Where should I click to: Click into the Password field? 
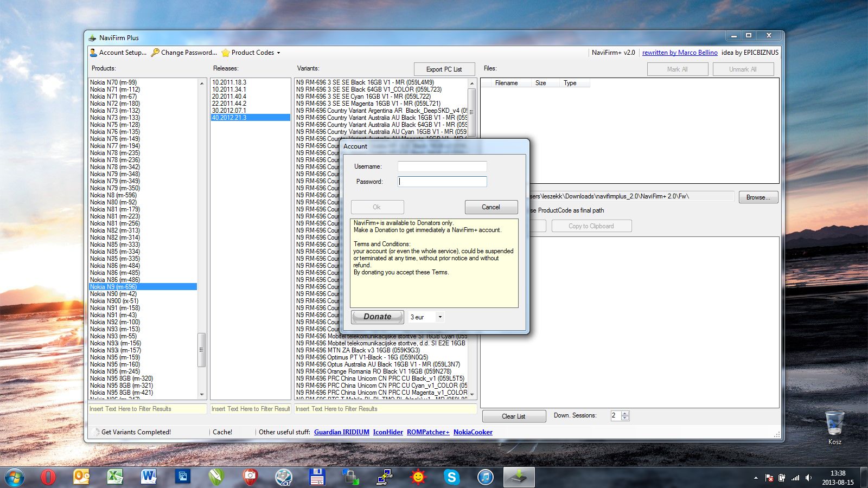442,182
